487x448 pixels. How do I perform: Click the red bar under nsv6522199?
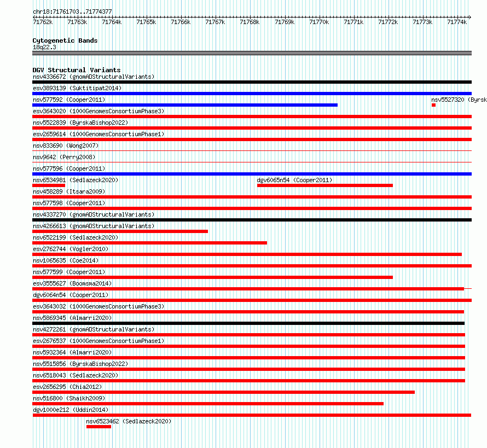(150, 243)
